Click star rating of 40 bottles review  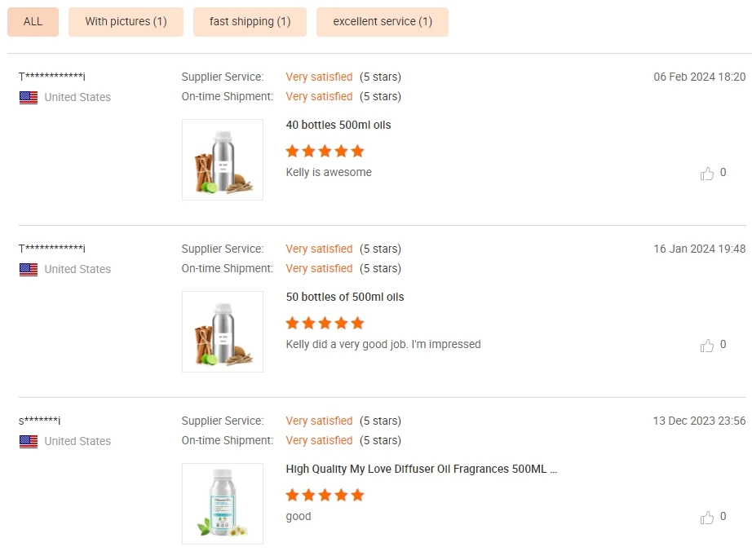325,151
